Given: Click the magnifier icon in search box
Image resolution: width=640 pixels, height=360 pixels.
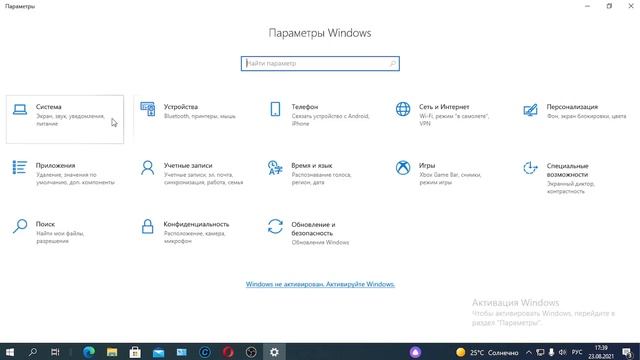Looking at the screenshot, I should 392,64.
